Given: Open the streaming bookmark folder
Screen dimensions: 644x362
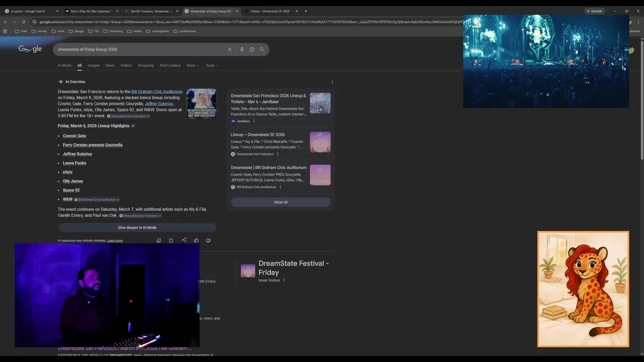Looking at the screenshot, I should click(x=113, y=31).
